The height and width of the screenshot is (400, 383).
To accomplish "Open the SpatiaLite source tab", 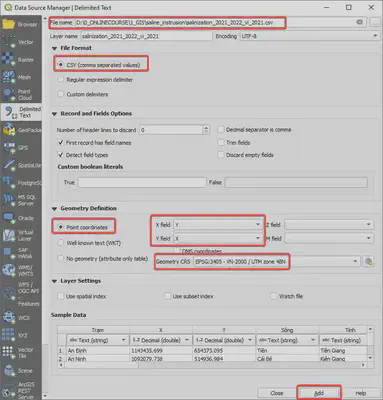I will (x=21, y=165).
